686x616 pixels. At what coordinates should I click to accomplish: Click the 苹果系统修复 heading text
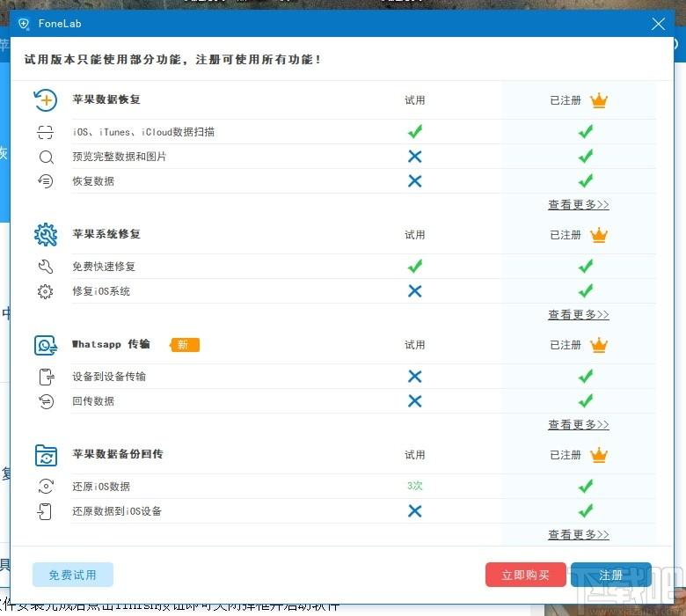pyautogui.click(x=106, y=234)
